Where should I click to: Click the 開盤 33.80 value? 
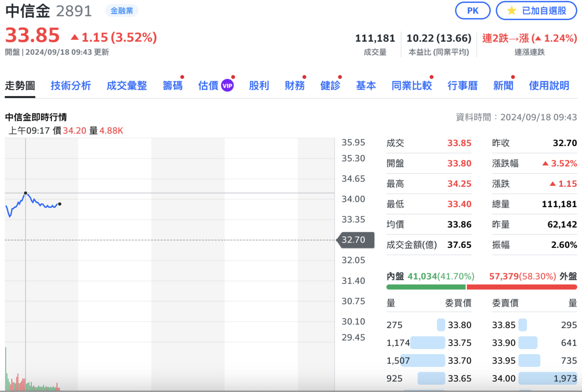click(x=459, y=163)
